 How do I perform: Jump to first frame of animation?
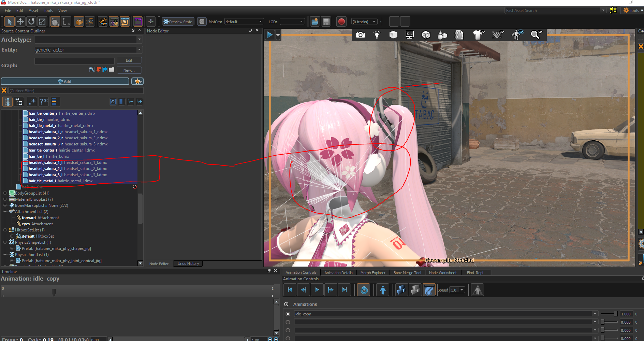coord(290,290)
